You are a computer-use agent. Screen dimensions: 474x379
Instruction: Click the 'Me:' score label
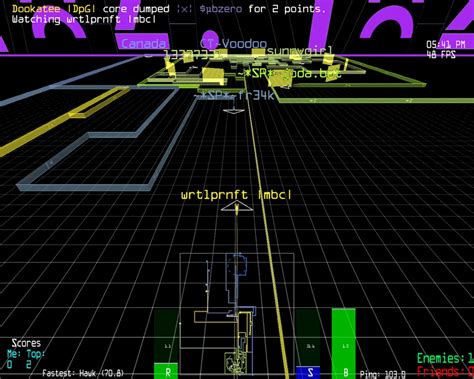click(14, 354)
